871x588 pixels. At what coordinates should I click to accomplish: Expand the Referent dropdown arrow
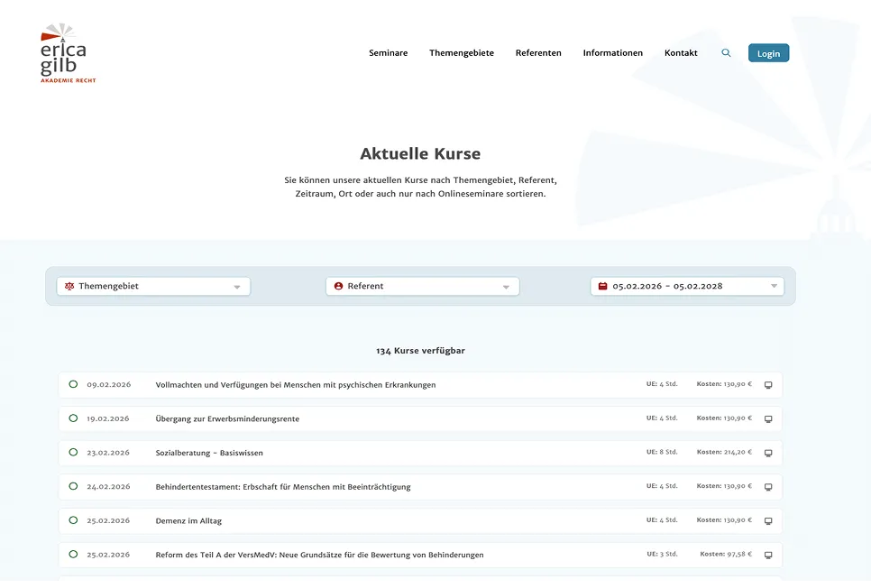pos(506,287)
